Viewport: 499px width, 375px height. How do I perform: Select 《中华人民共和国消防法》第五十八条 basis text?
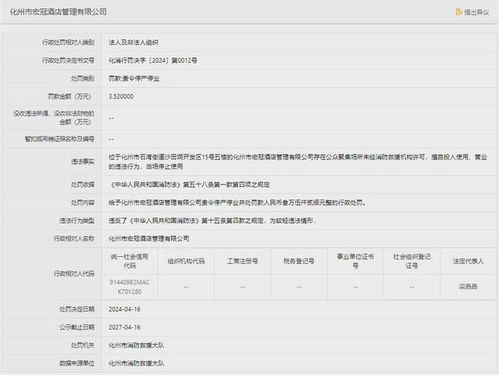pyautogui.click(x=189, y=184)
